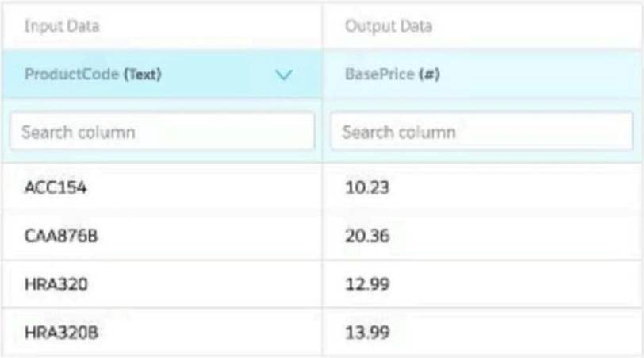Screen dimensions: 644x358
Task: Click the BasePrice column name text
Action: pos(380,75)
